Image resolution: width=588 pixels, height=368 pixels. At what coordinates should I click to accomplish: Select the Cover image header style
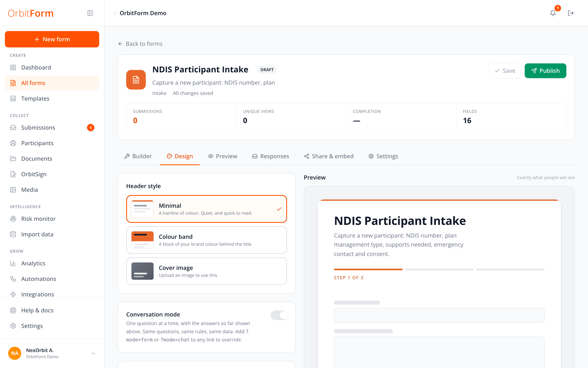[x=207, y=271]
